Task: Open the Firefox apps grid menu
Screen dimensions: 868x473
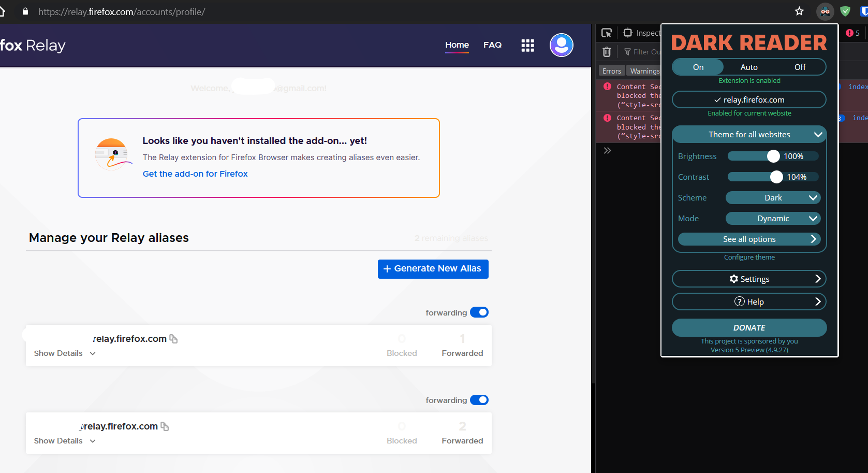Action: point(527,46)
